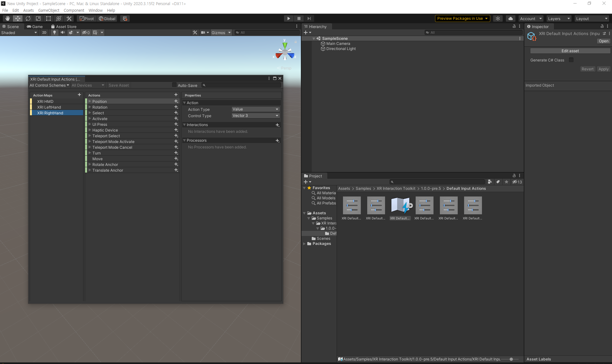Viewport: 612px width, 364px height.
Task: Toggle scene audio speaker icon
Action: (x=63, y=32)
